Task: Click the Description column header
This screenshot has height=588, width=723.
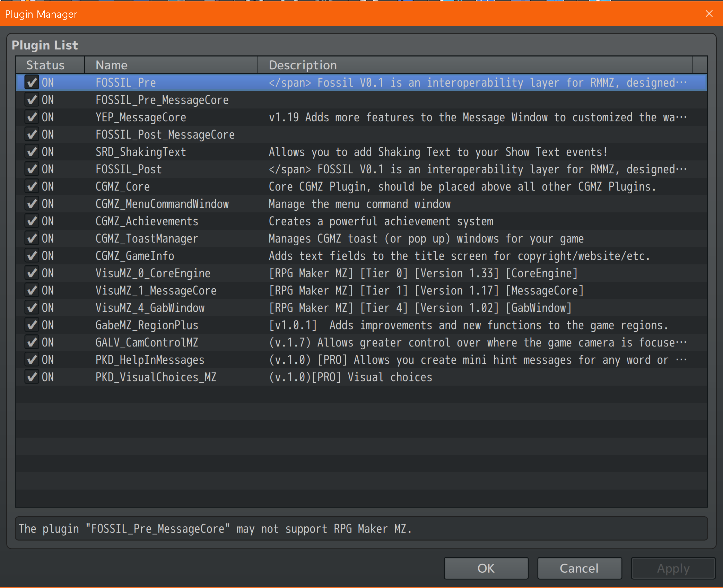Action: [x=476, y=65]
